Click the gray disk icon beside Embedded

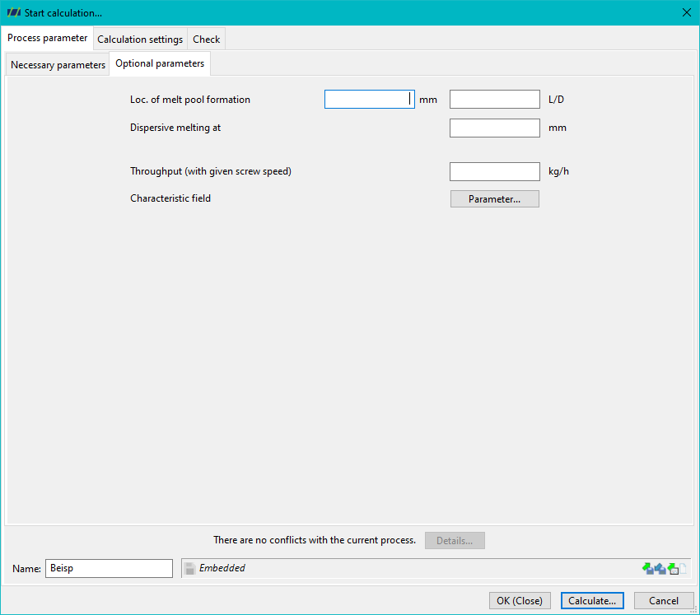(x=190, y=568)
